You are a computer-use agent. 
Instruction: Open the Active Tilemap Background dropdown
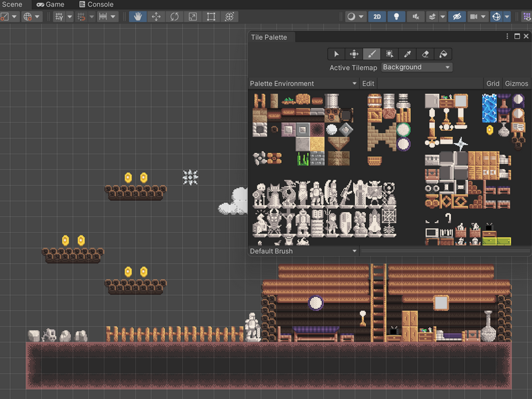click(417, 67)
